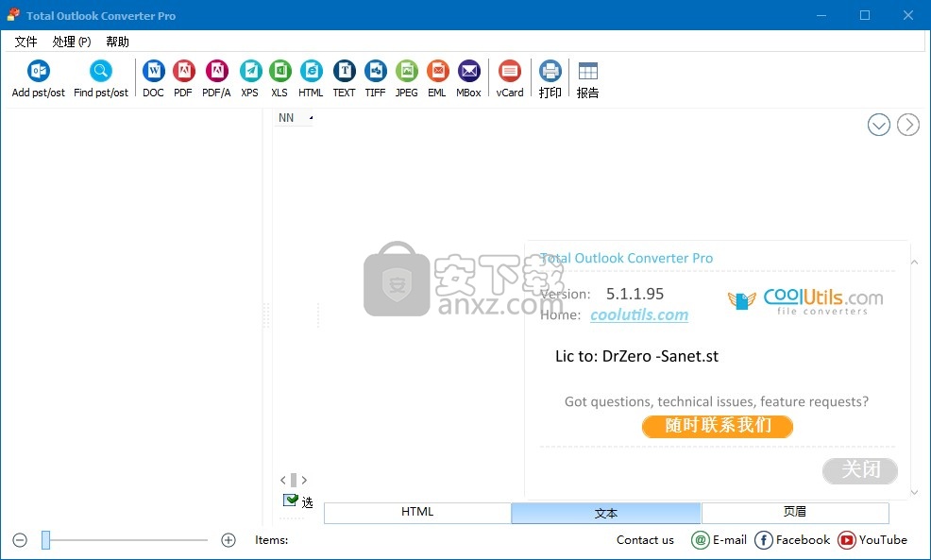931x560 pixels.
Task: Switch to the 页眉 tab
Action: [x=795, y=513]
